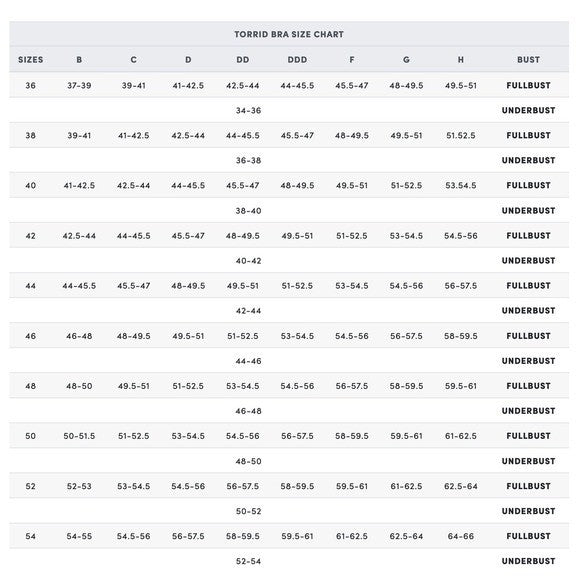The height and width of the screenshot is (580, 580).
Task: Select the 61-62.5 cell in size 50 row
Action: 461,436
